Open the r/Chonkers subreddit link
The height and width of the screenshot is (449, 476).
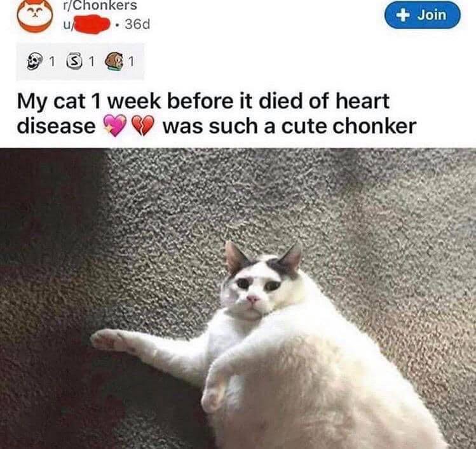[x=100, y=5]
